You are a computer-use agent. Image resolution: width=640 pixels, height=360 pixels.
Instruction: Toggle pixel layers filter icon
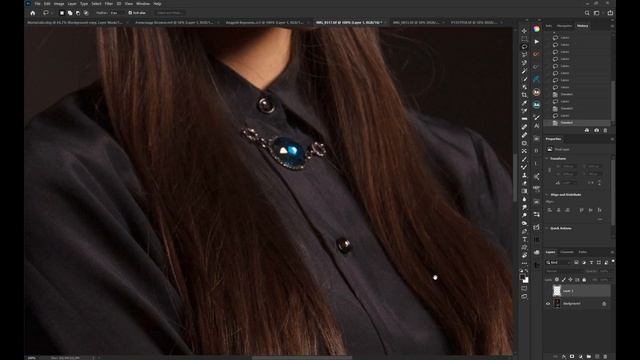(576, 262)
